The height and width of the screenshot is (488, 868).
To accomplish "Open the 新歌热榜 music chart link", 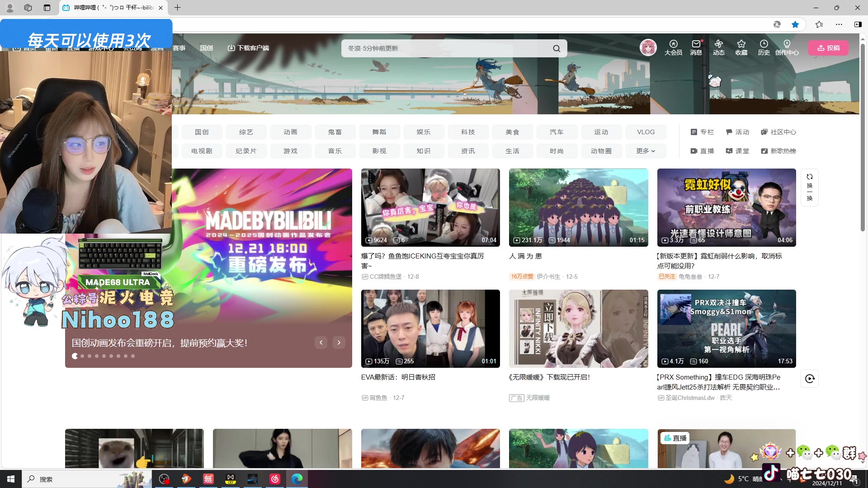I will click(778, 151).
